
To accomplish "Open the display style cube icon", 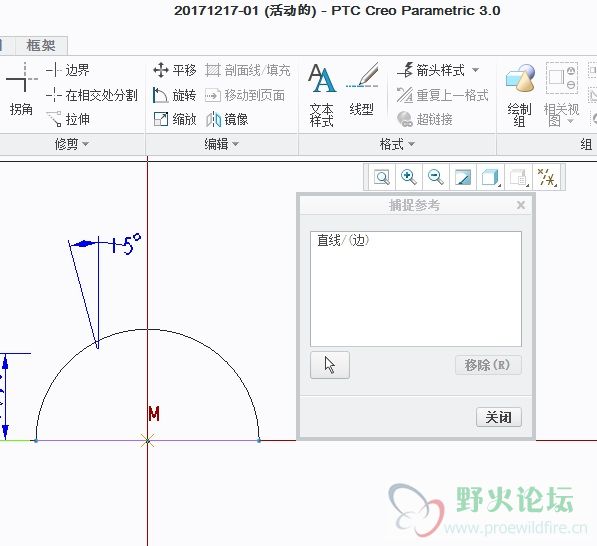I will point(490,177).
